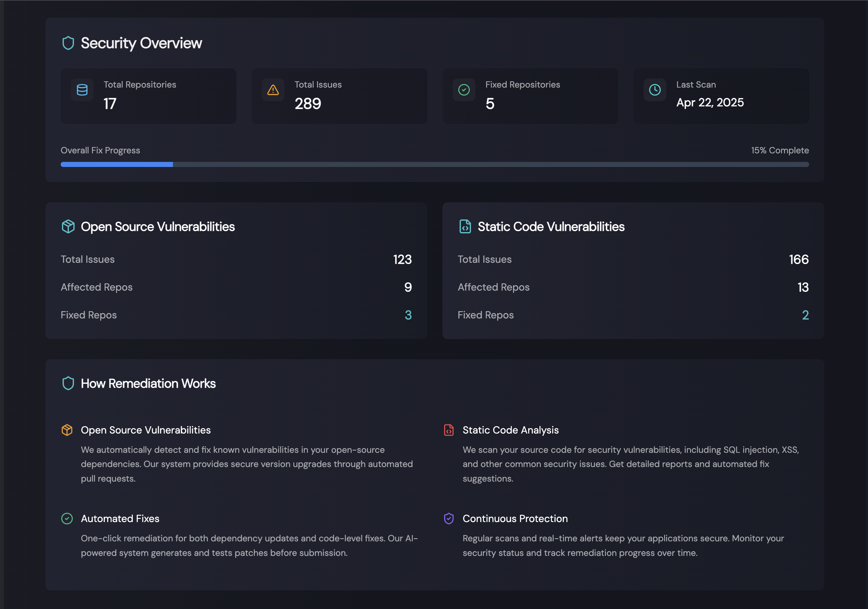Click the 15% Complete label
This screenshot has height=609, width=868.
(780, 150)
